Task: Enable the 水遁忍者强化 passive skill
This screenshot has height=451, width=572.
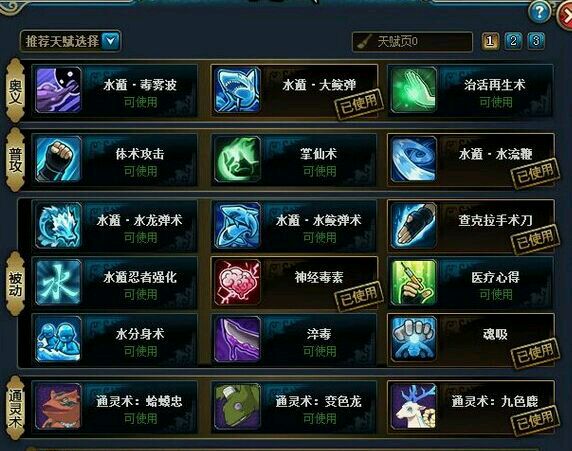Action: tap(115, 282)
